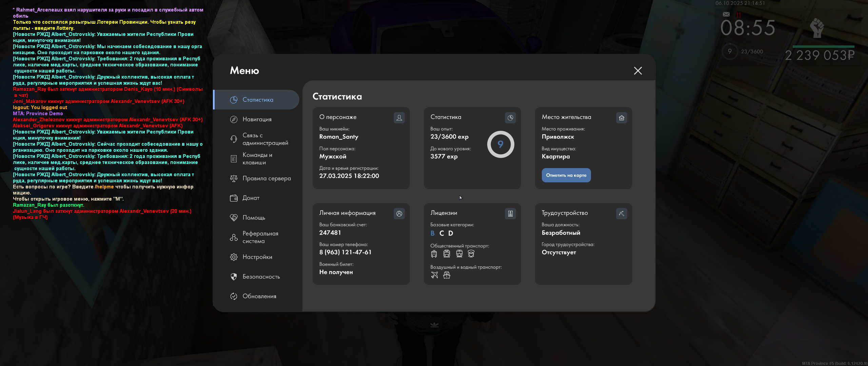Click the airplane license icon
The image size is (868, 366).
click(x=434, y=275)
